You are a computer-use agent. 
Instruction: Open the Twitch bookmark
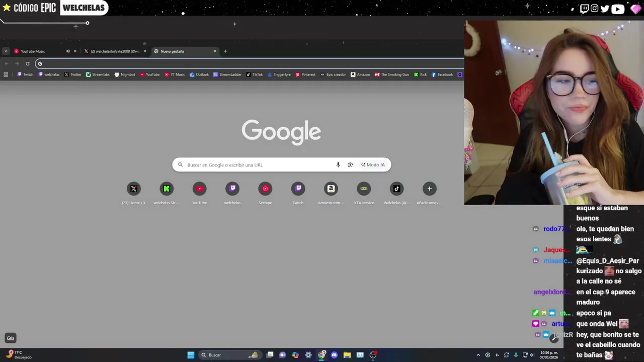pos(26,74)
